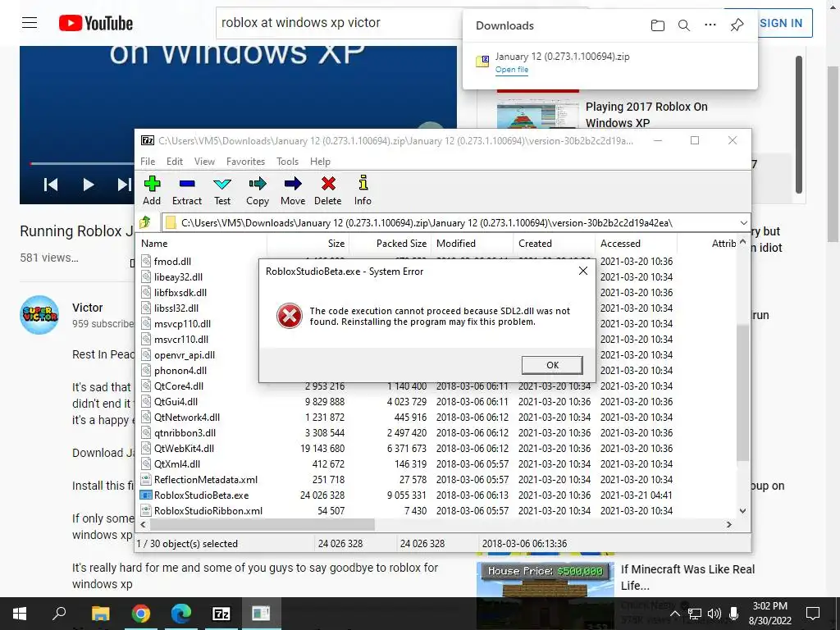Image resolution: width=840 pixels, height=630 pixels.
Task: Click the taskbar clock showing 3:02 PM
Action: click(x=769, y=614)
